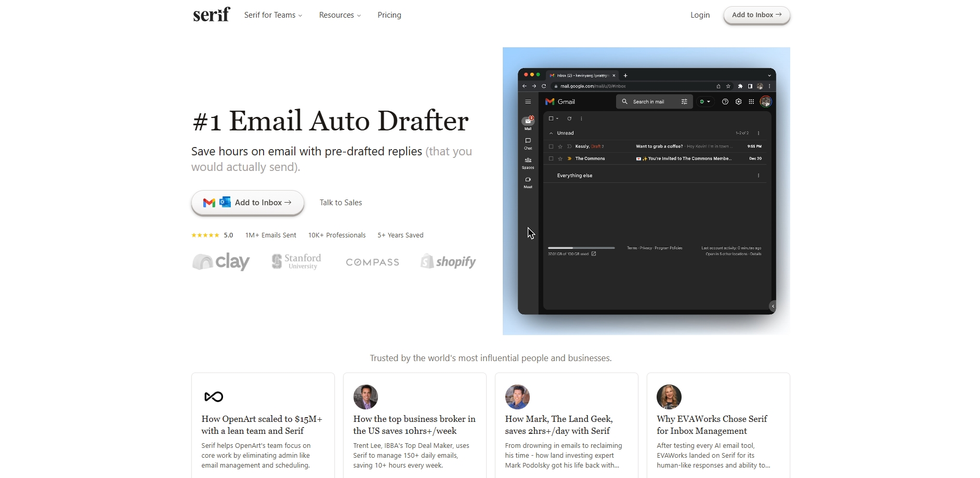This screenshot has width=980, height=478.
Task: Click the Mail icon in Gmail sidebar
Action: pyautogui.click(x=528, y=122)
